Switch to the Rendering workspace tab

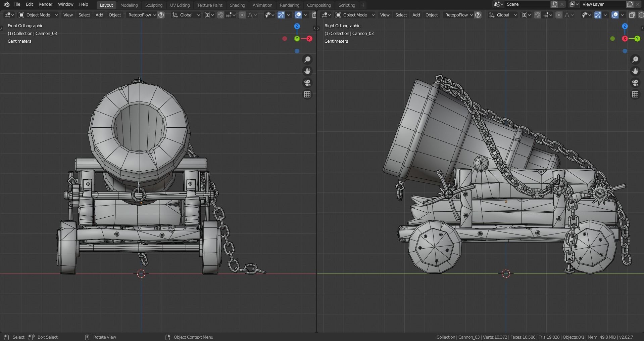click(289, 5)
